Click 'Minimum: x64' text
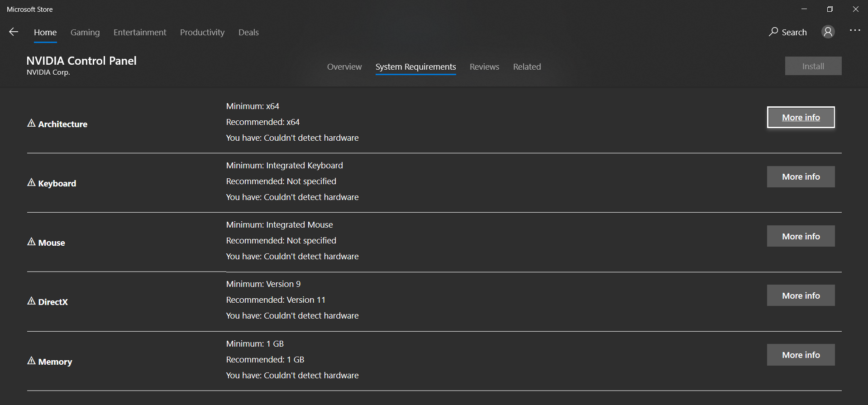Screen dimensions: 868x405 (x=253, y=106)
